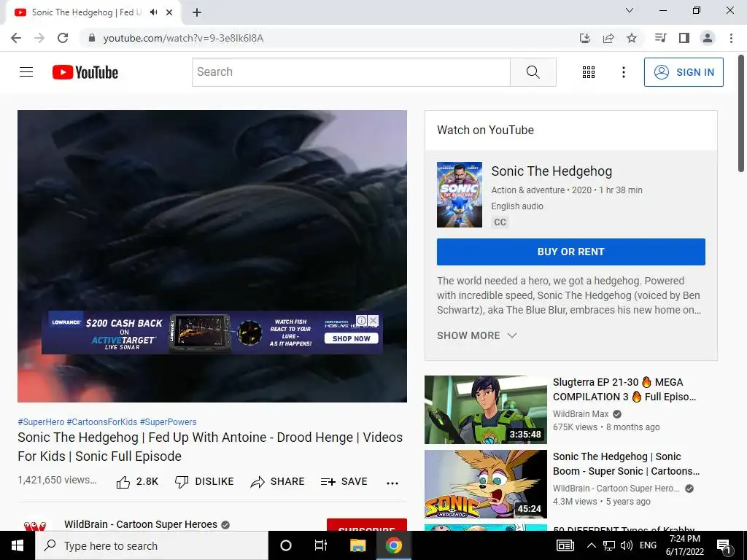This screenshot has height=560, width=747.
Task: Share this page from address bar
Action: pos(608,38)
